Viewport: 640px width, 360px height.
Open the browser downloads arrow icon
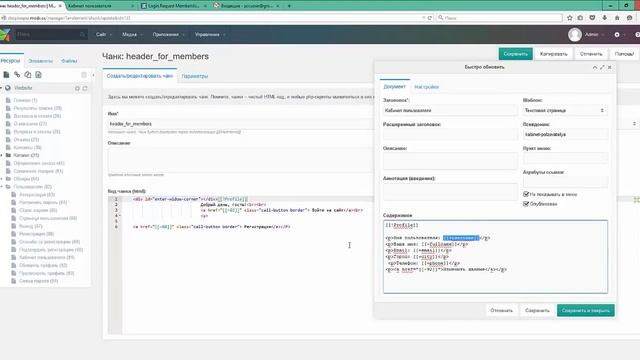tap(604, 18)
